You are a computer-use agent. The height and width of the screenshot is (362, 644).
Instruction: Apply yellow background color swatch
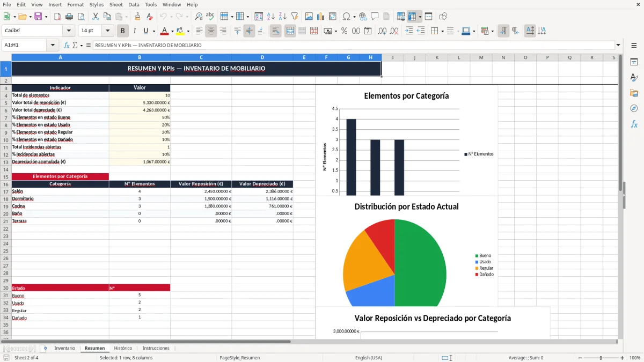180,31
